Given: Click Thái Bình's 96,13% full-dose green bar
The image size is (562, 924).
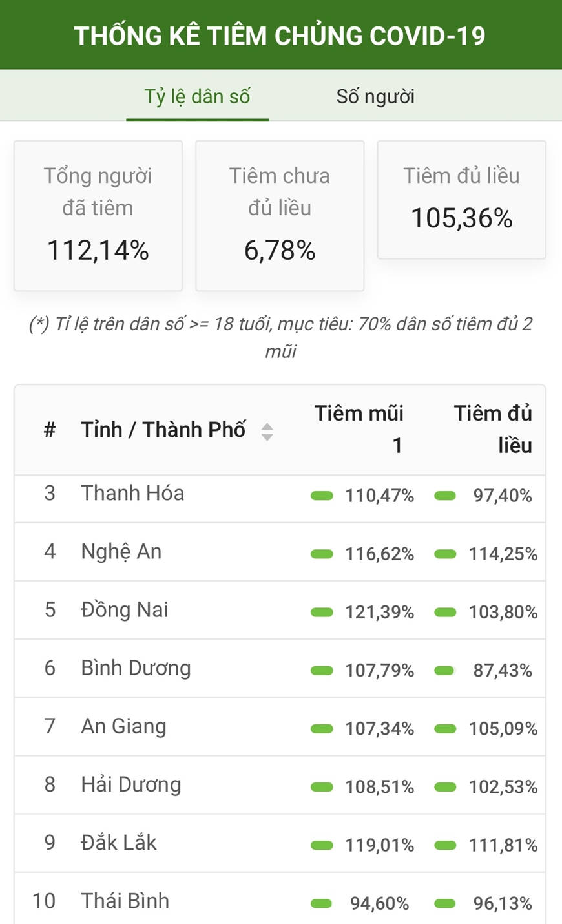Looking at the screenshot, I should point(445,903).
